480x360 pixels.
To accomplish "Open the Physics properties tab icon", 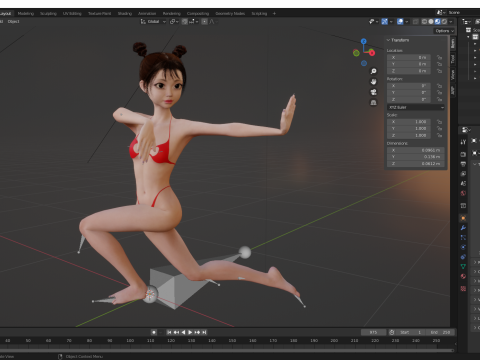I will point(463,247).
